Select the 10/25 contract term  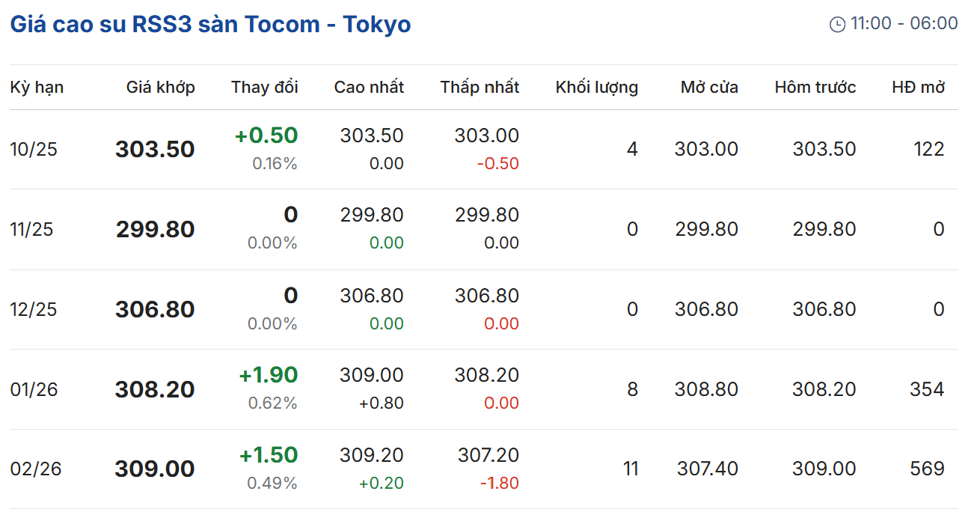(x=33, y=150)
